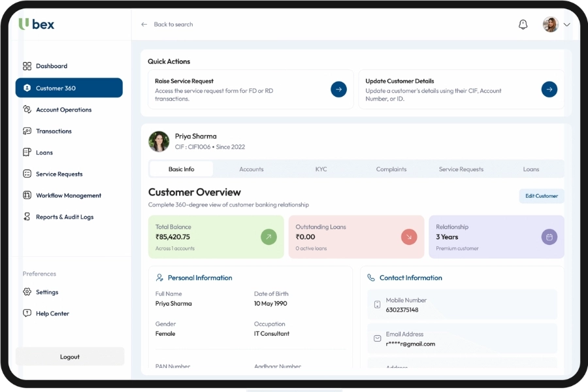Click the notification bell icon
Viewport: 588px width, 392px height.
point(523,25)
